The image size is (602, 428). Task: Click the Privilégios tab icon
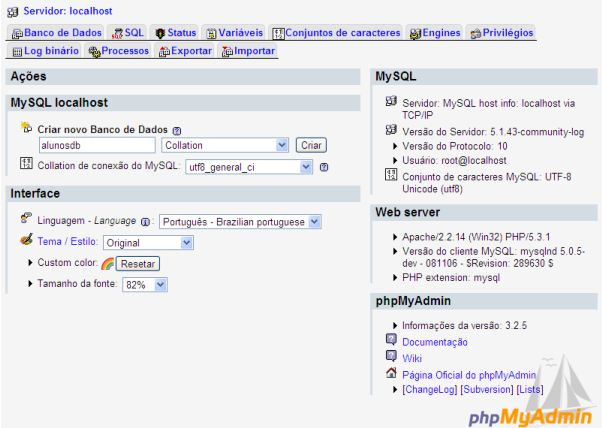(476, 34)
